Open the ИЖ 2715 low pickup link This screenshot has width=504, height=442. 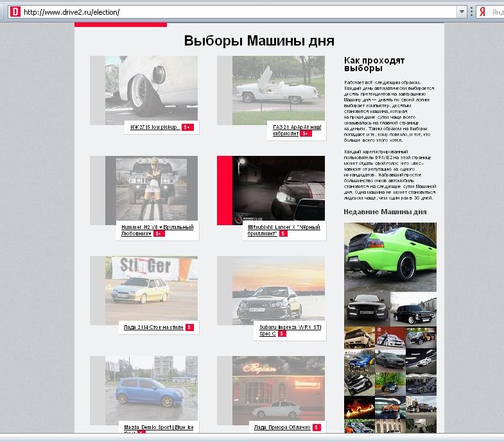tap(153, 127)
